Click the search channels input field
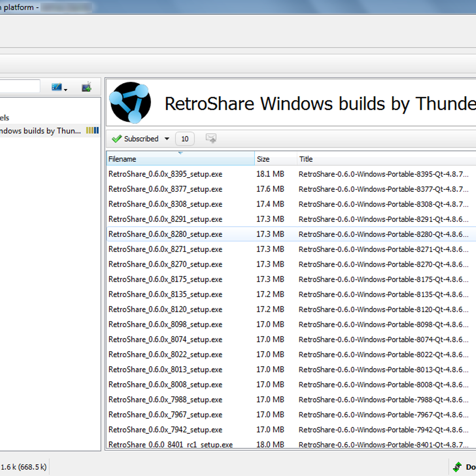Screen dimensions: 476x476 pyautogui.click(x=20, y=86)
